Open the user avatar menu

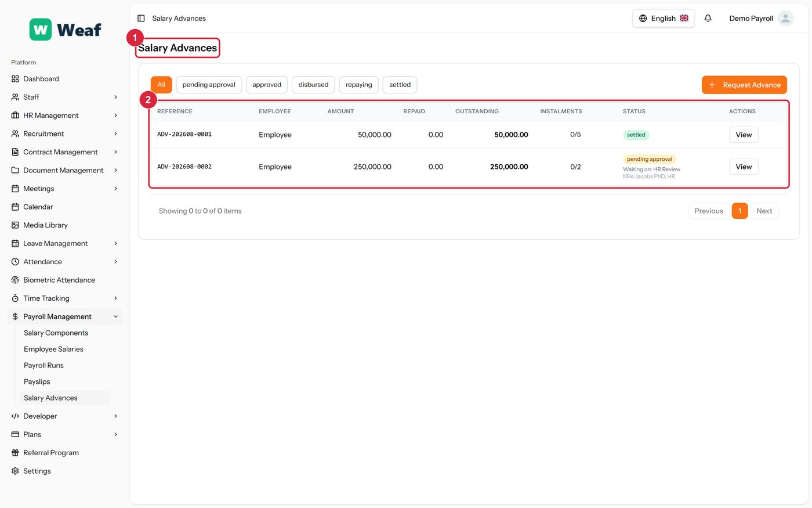[785, 19]
